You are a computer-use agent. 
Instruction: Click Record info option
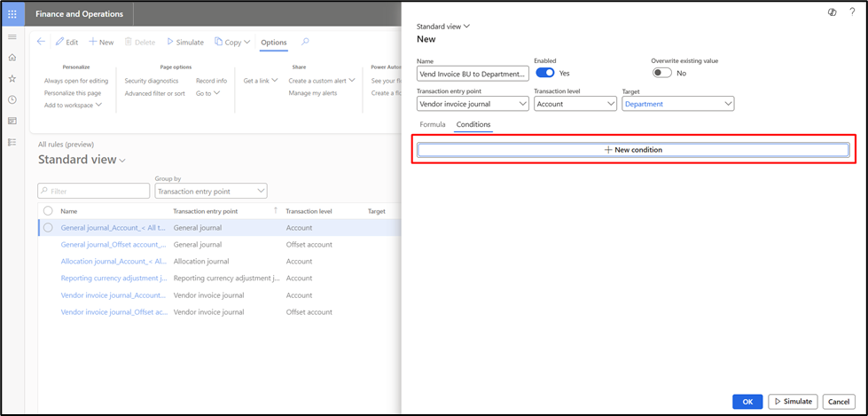(212, 81)
